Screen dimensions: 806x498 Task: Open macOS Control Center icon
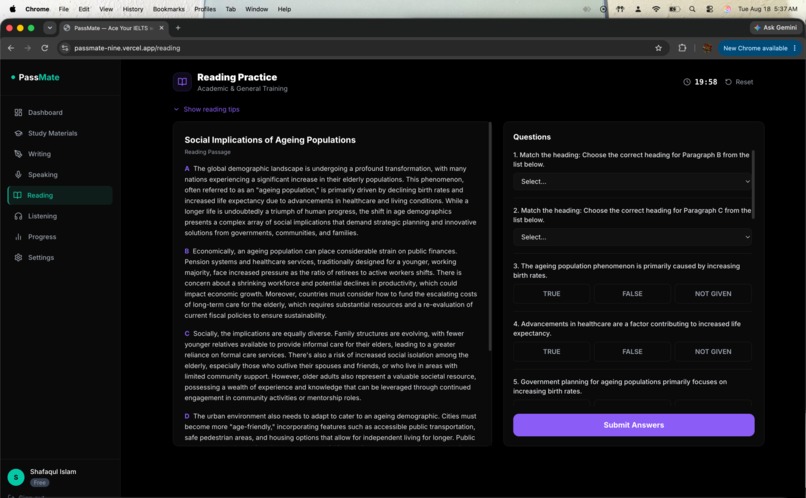pos(709,9)
